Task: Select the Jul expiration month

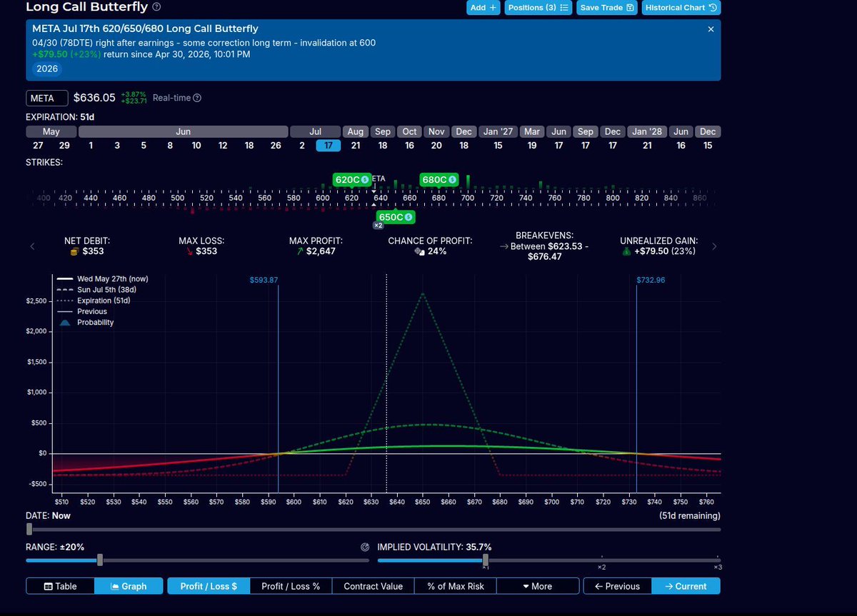Action: 315,131
